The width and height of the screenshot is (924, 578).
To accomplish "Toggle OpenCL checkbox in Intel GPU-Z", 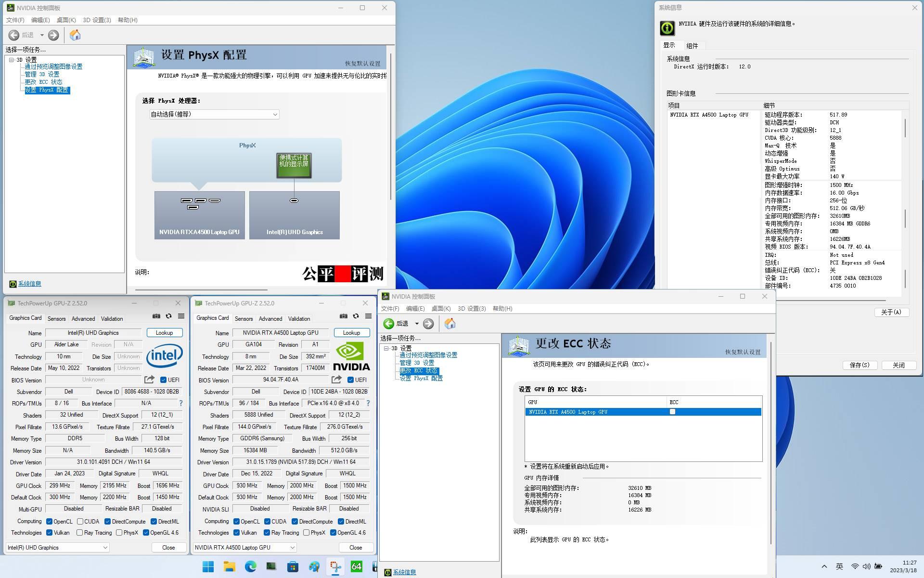I will [x=49, y=522].
